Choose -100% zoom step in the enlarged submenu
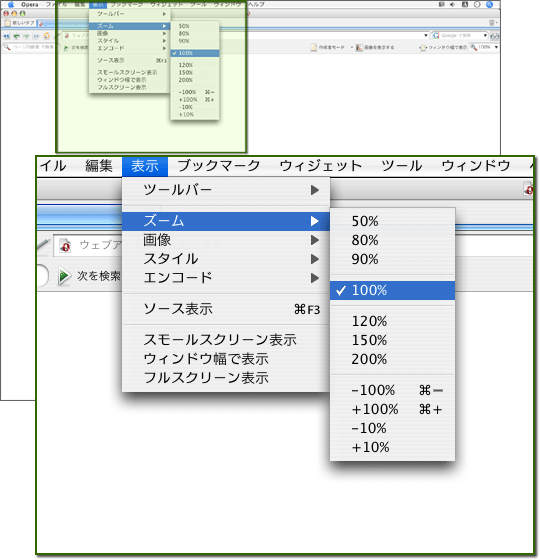Image resolution: width=540 pixels, height=560 pixels. (392, 390)
